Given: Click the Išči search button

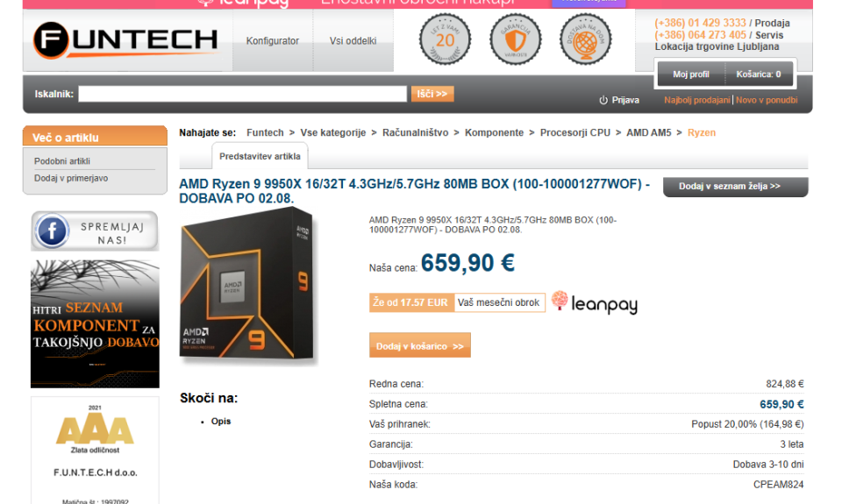Looking at the screenshot, I should click(x=432, y=94).
